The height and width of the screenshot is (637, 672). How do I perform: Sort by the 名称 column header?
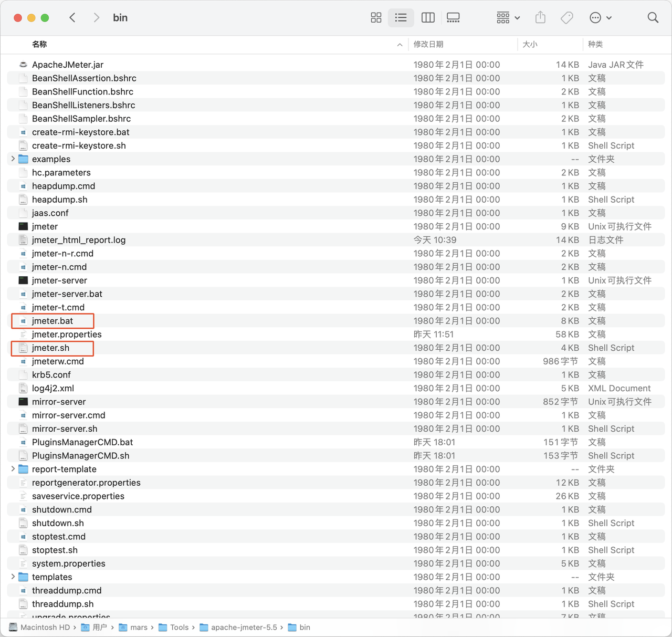coord(39,45)
